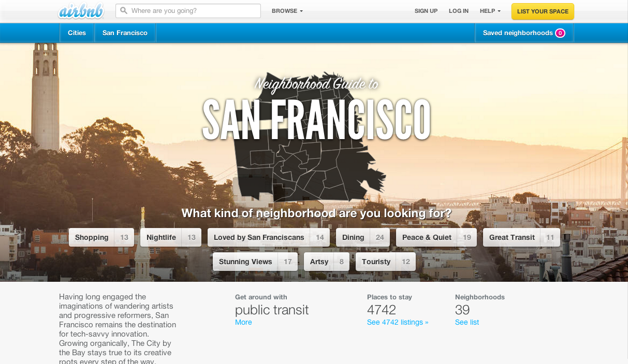Select the Stunning Views filter
Viewport: 628px width, 364px height.
pos(255,262)
